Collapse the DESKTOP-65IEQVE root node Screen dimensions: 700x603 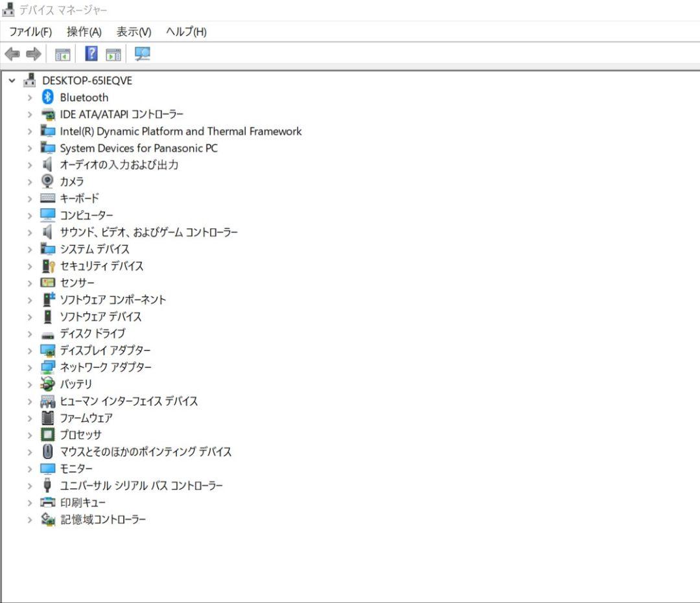(12, 81)
